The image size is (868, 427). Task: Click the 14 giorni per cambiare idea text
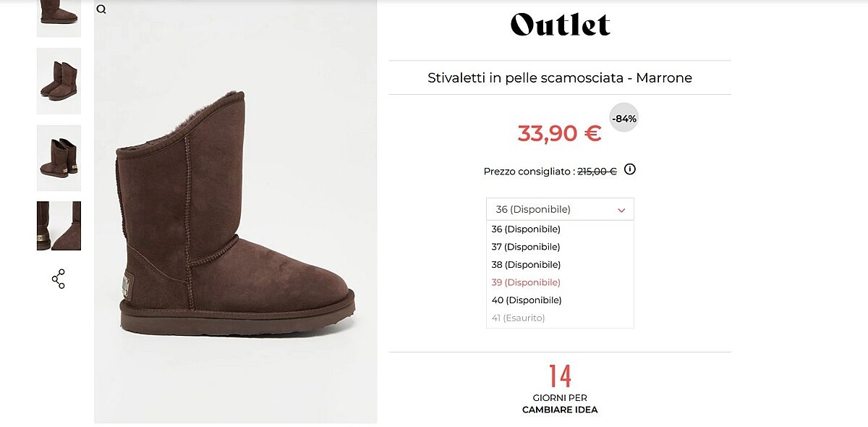point(560,391)
